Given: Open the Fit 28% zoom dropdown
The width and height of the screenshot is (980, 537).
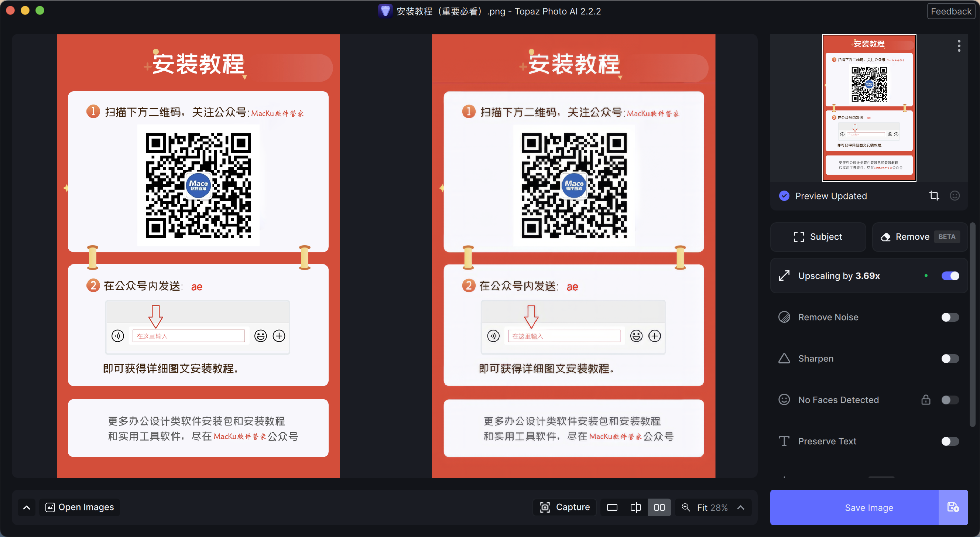Looking at the screenshot, I should click(713, 507).
